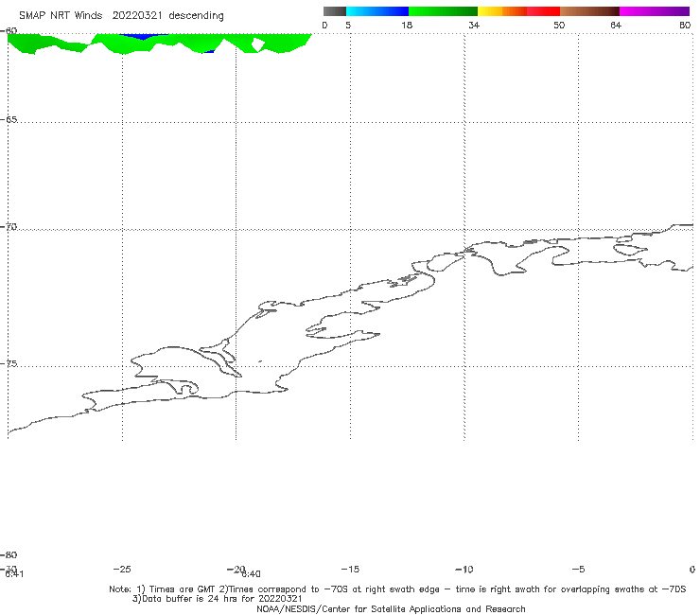This screenshot has width=700, height=615.
Task: Click the blue segment of the wind color scale
Action: (x=377, y=11)
